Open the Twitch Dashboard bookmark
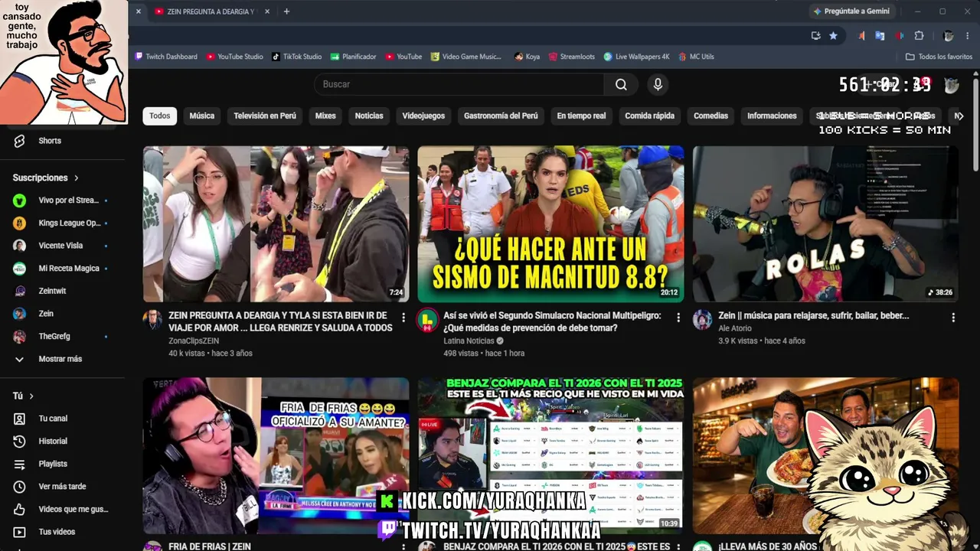Viewport: 980px width, 551px height. (166, 57)
